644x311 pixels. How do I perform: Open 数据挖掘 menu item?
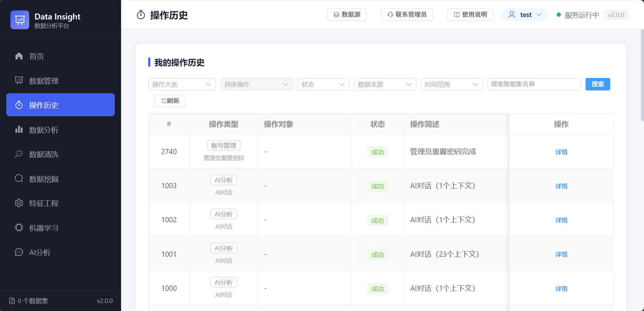coord(61,178)
